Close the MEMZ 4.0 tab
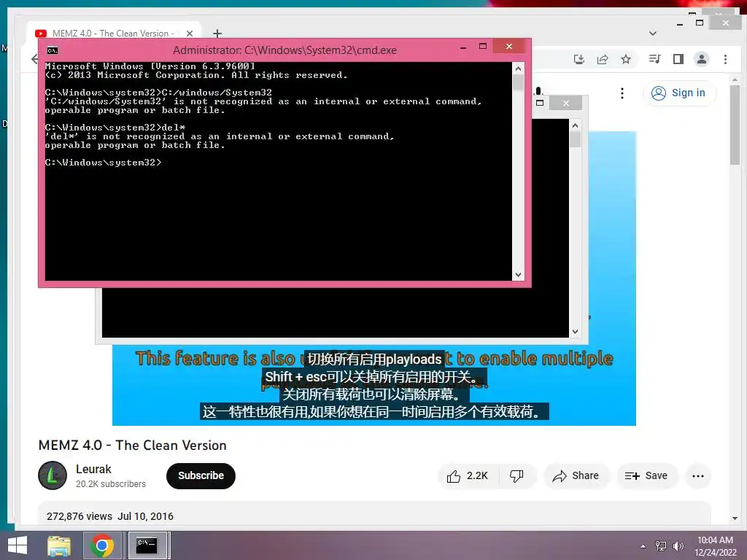 pos(190,34)
